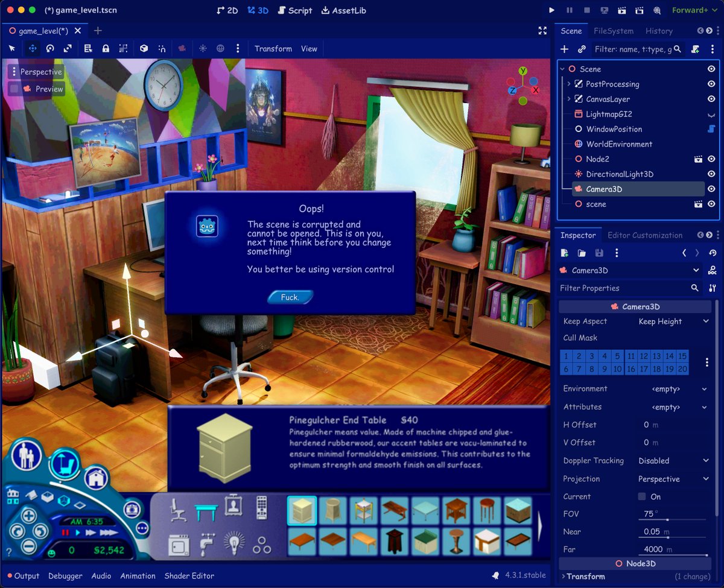This screenshot has width=724, height=588.
Task: Dismiss the Oops dialog with its blue button
Action: coord(290,297)
